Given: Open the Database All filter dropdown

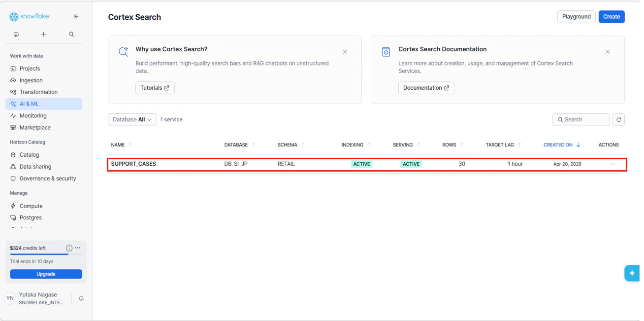Looking at the screenshot, I should (132, 120).
